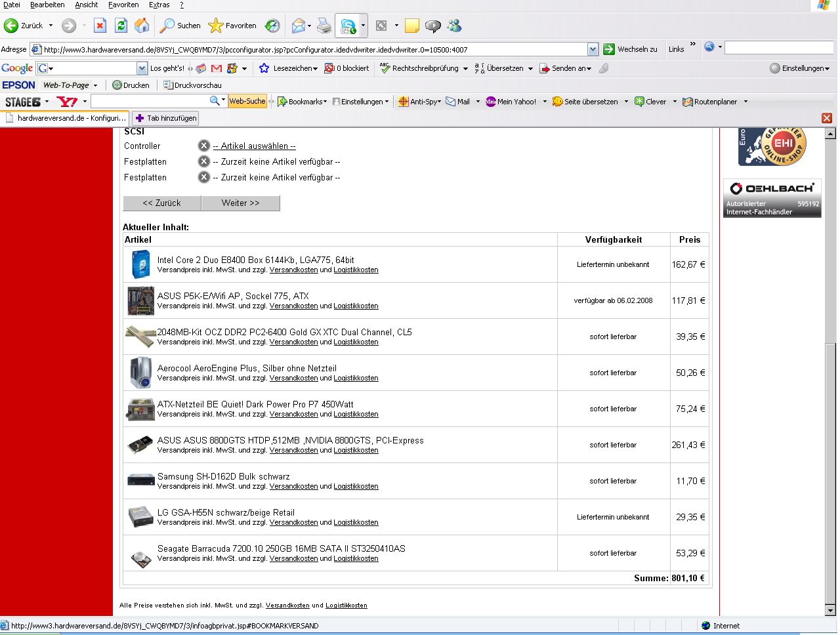Open Favoriten star in the toolbar
Screen dimensions: 840x635
(x=232, y=26)
